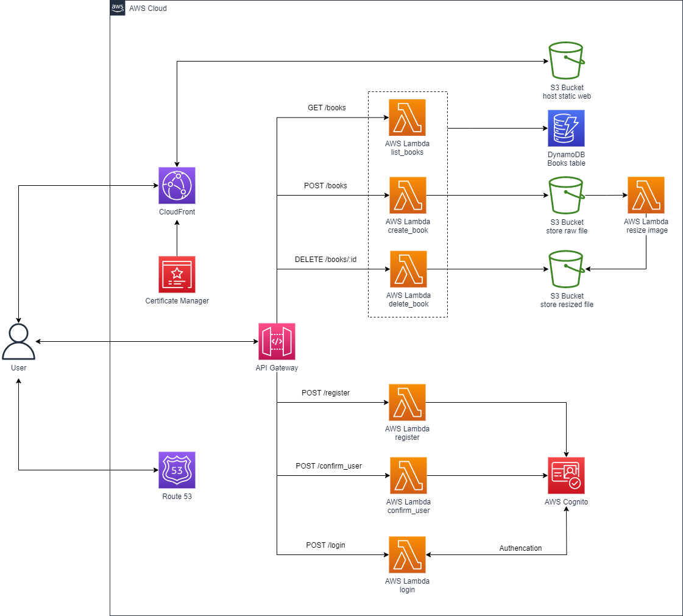The width and height of the screenshot is (683, 616).
Task: Click the GET /books label
Action: [x=327, y=108]
